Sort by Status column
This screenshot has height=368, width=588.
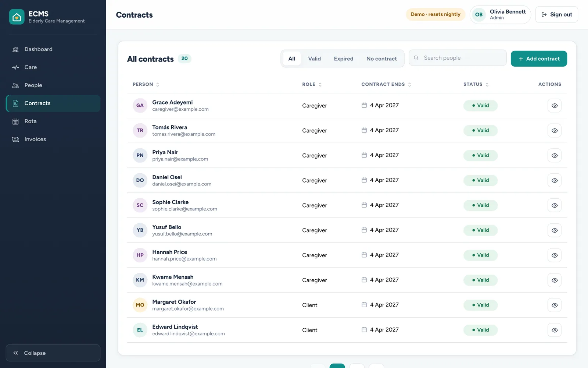point(476,84)
